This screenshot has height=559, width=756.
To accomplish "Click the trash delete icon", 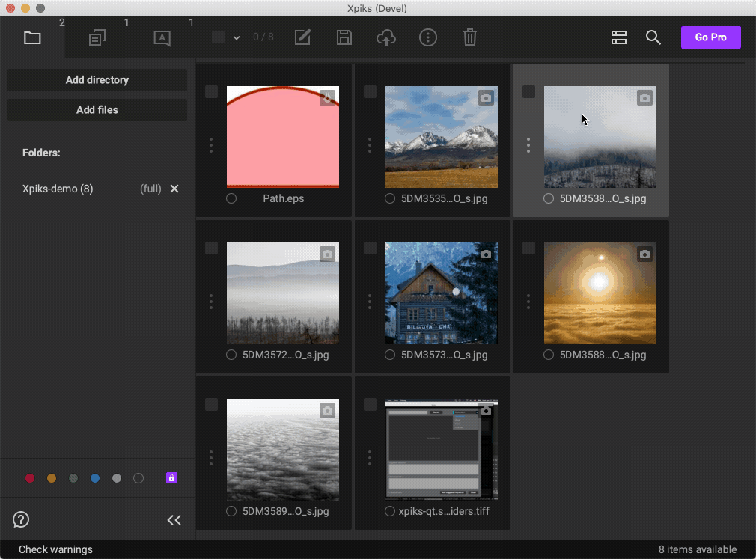I will point(469,37).
